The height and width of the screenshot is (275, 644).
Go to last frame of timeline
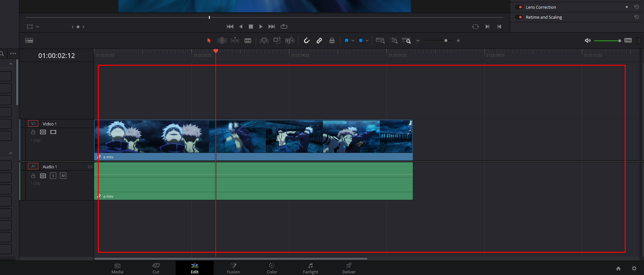(272, 27)
